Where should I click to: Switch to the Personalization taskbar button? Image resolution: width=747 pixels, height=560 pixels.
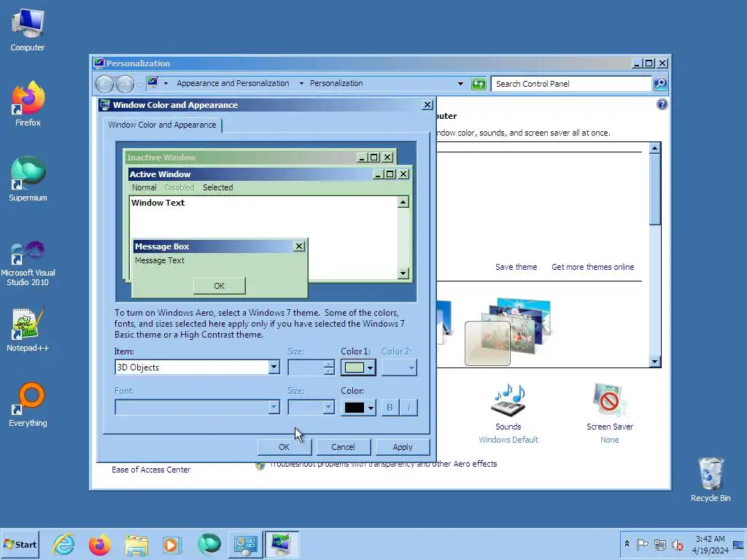pos(282,544)
